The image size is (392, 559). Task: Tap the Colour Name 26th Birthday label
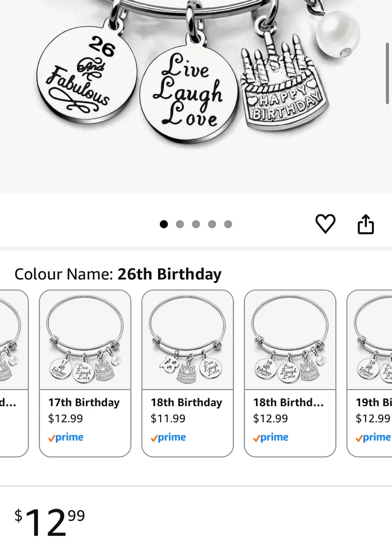118,274
